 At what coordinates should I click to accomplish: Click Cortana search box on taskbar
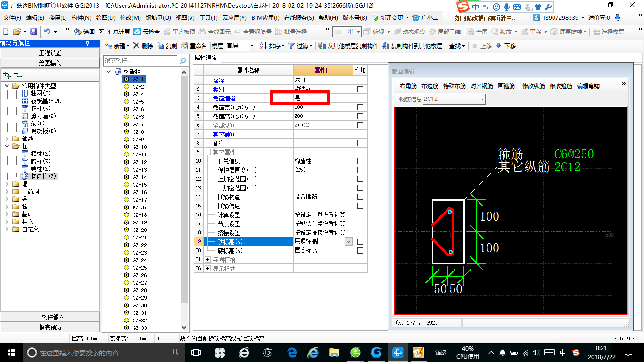102,353
